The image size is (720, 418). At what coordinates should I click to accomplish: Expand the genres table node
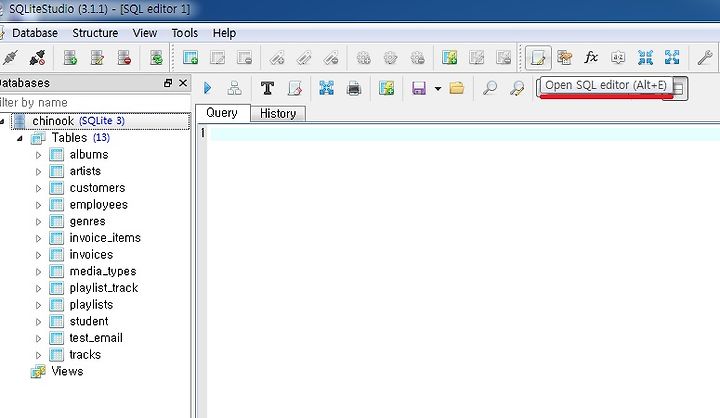pyautogui.click(x=39, y=222)
